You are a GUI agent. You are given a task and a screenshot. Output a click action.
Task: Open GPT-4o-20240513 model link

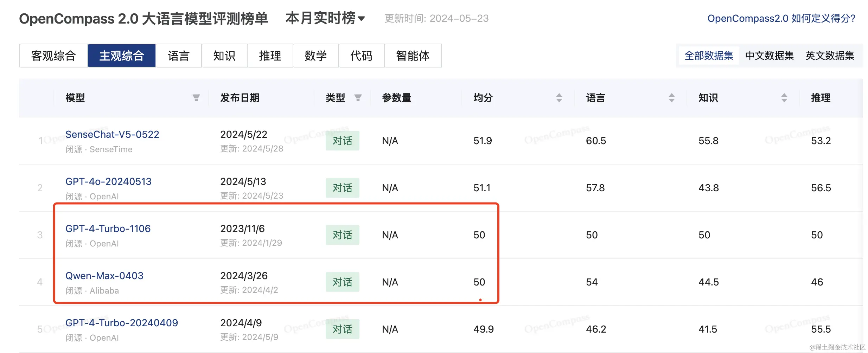(x=108, y=181)
